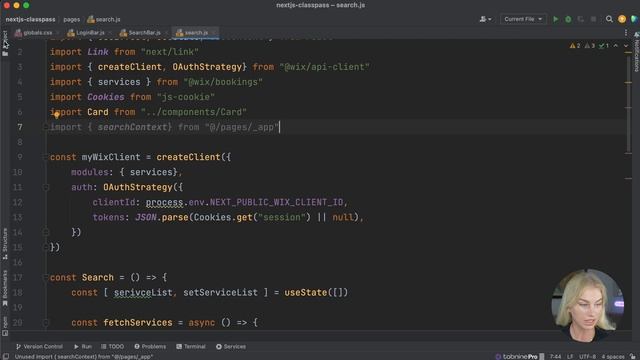Collapse the fetchServices fold on line 20
The width and height of the screenshot is (640, 360).
(x=46, y=322)
